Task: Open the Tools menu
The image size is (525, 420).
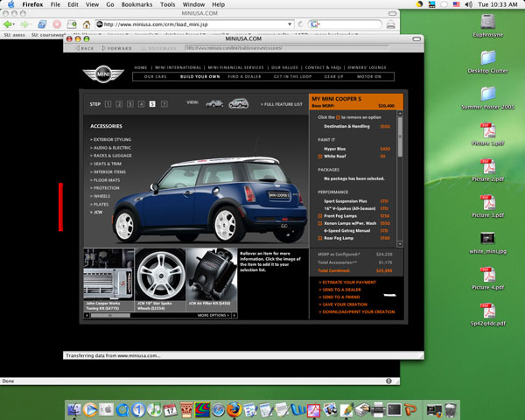Action: point(167,4)
